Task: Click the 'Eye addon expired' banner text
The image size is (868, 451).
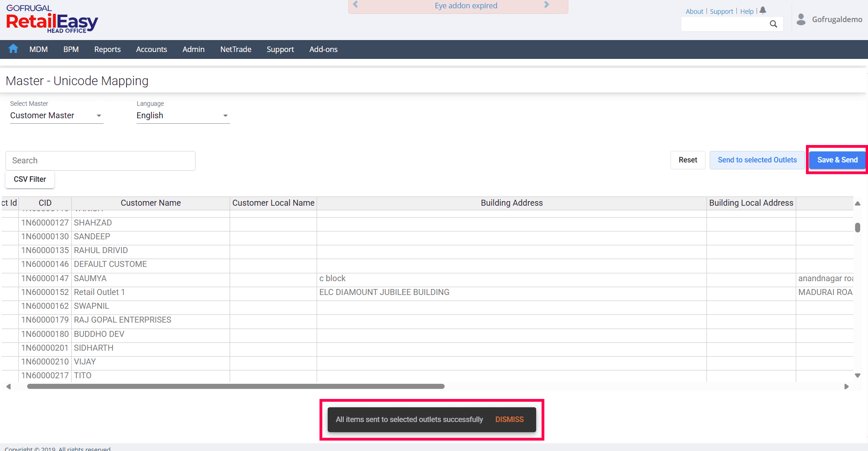Action: click(x=466, y=6)
